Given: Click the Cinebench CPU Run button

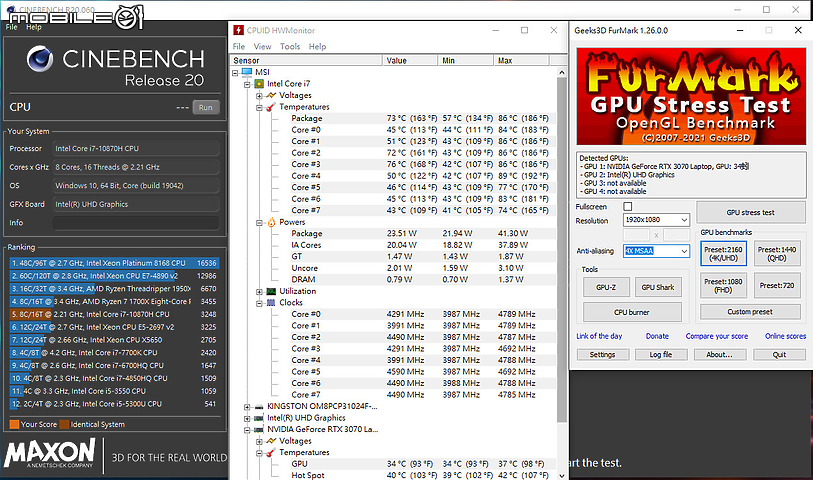Looking at the screenshot, I should (x=206, y=107).
